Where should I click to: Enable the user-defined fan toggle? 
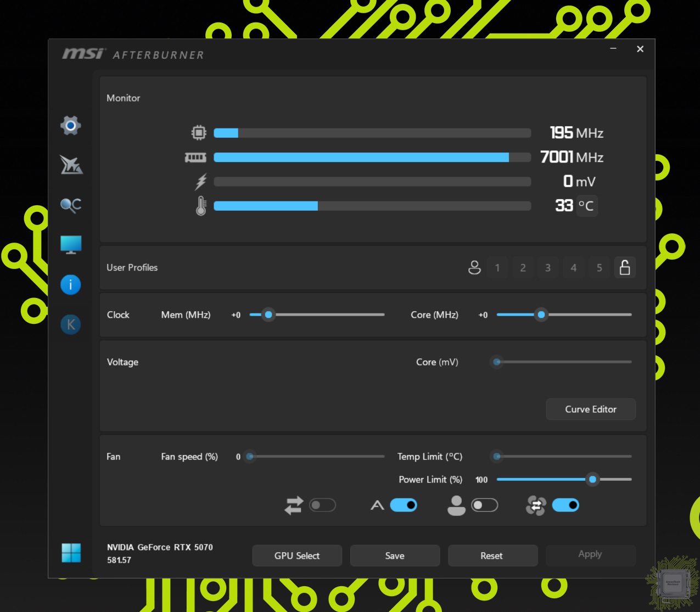point(484,505)
